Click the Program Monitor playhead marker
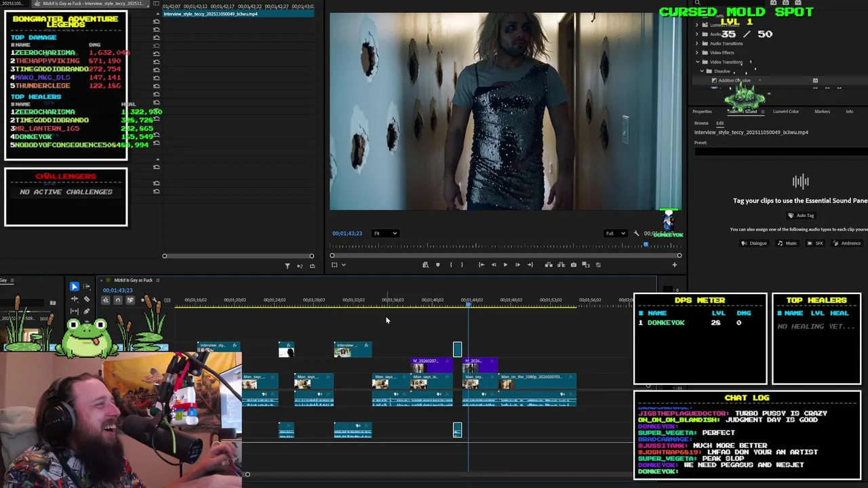Image resolution: width=868 pixels, height=488 pixels. [646, 245]
